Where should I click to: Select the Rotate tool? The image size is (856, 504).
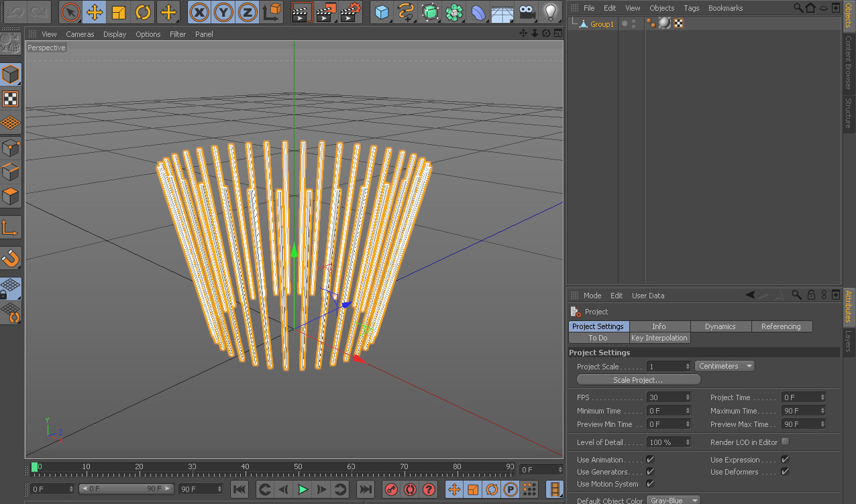143,12
